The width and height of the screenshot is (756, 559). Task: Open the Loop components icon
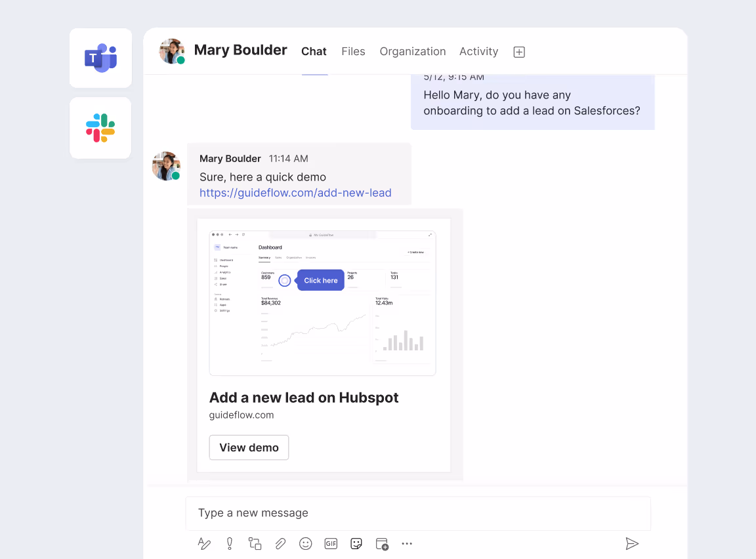coord(255,543)
